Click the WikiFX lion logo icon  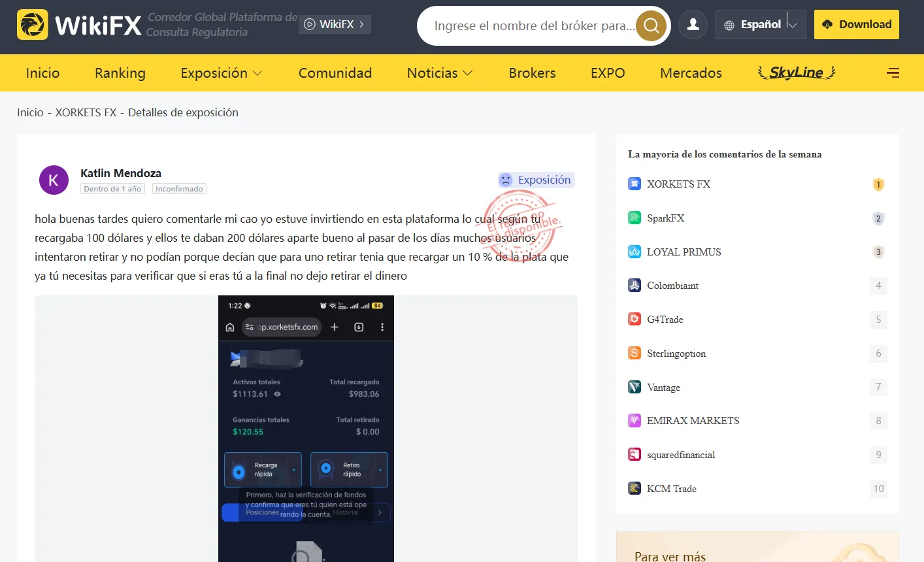click(33, 25)
